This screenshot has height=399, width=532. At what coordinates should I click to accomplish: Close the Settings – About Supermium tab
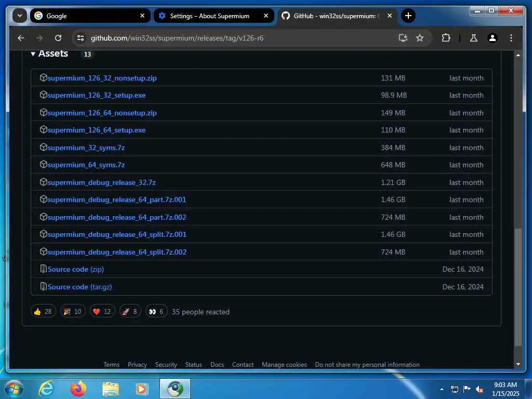tap(266, 16)
